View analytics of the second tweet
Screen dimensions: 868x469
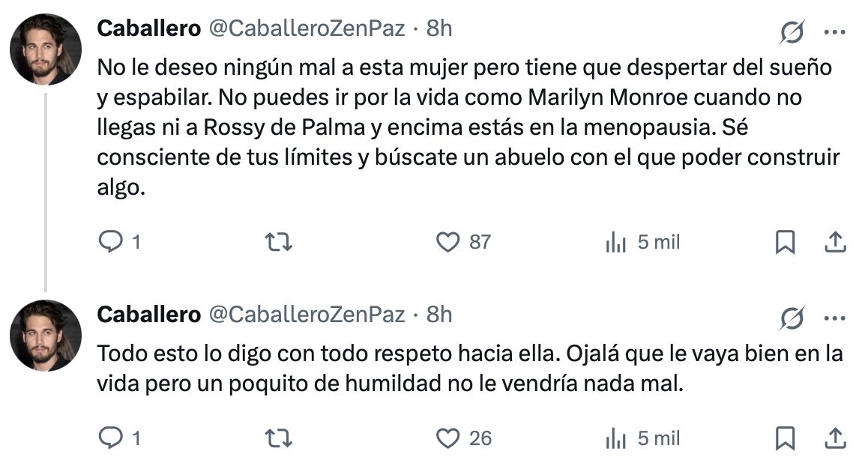pos(642,438)
